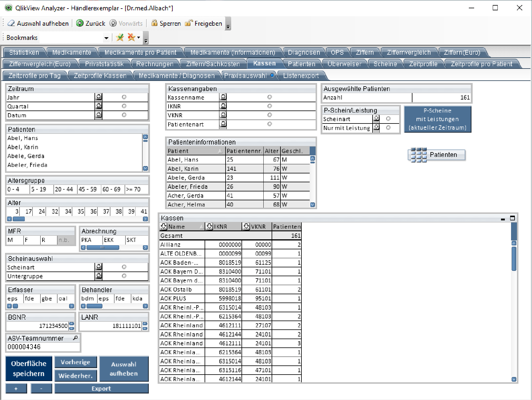Click the Sperren lock icon
The image size is (532, 400).
click(154, 23)
